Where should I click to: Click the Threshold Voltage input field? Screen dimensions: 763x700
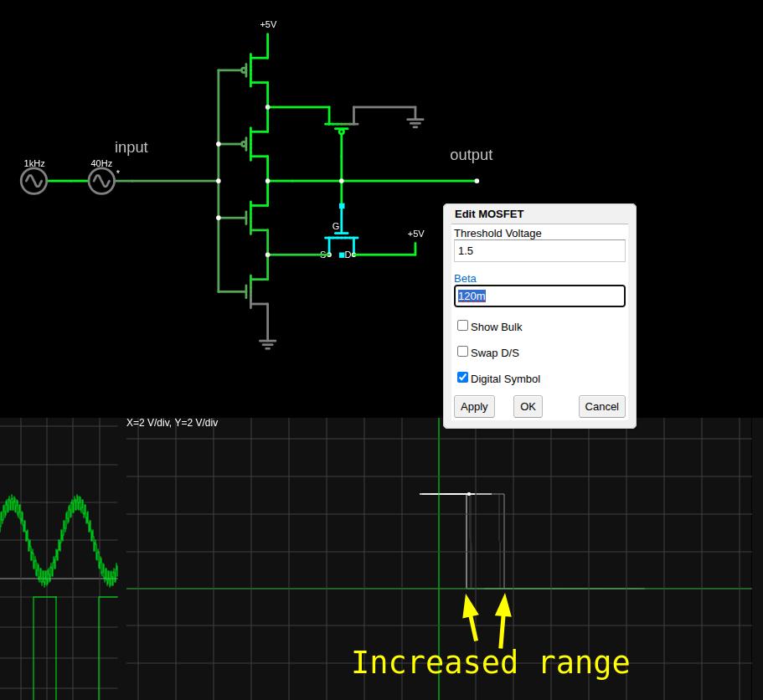(539, 251)
